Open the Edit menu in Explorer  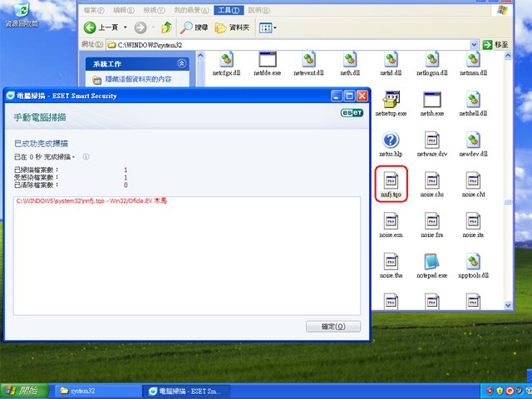(x=124, y=10)
